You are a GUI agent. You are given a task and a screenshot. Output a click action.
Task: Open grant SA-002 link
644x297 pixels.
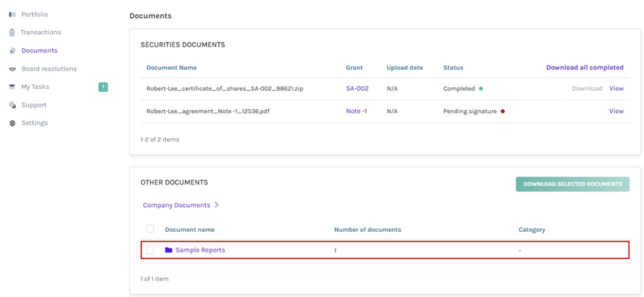point(357,88)
